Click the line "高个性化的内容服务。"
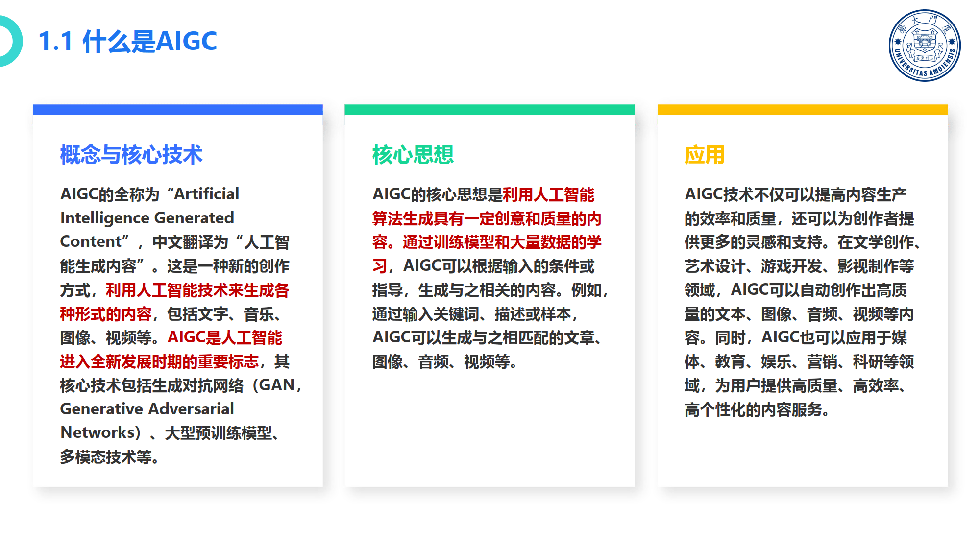Viewport: 980px width, 551px height. 757,409
